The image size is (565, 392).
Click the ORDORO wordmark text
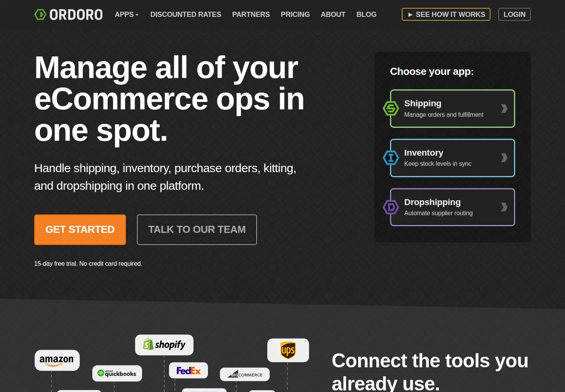point(76,15)
